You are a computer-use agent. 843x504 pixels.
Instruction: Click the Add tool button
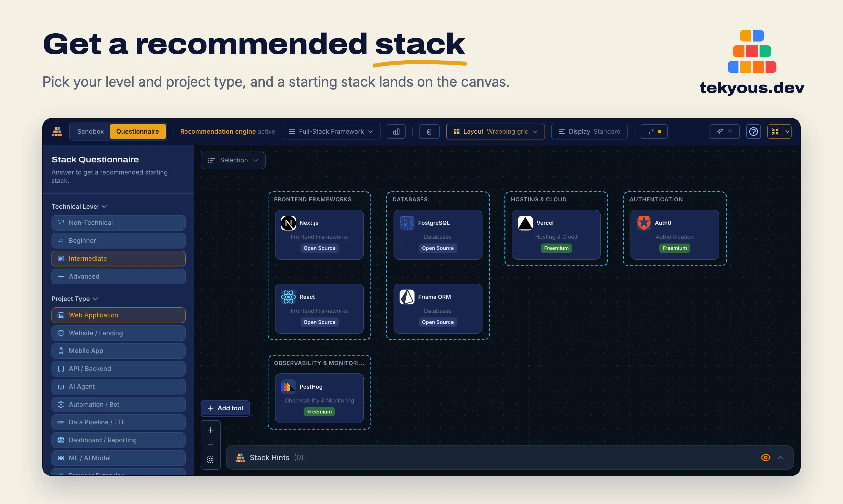pyautogui.click(x=225, y=408)
